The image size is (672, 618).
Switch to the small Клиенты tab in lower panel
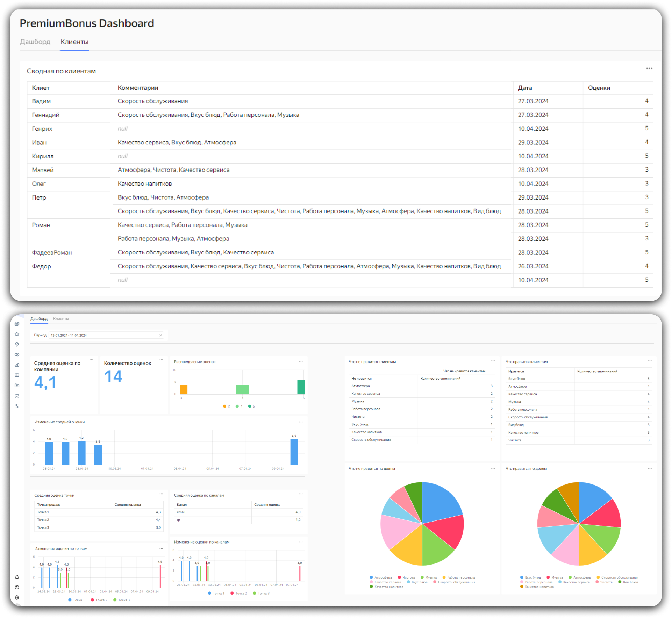point(61,319)
